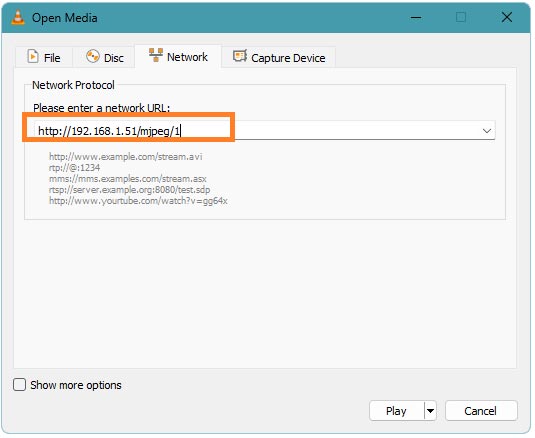Close the Open Media dialog
The width and height of the screenshot is (535, 438).
(507, 17)
